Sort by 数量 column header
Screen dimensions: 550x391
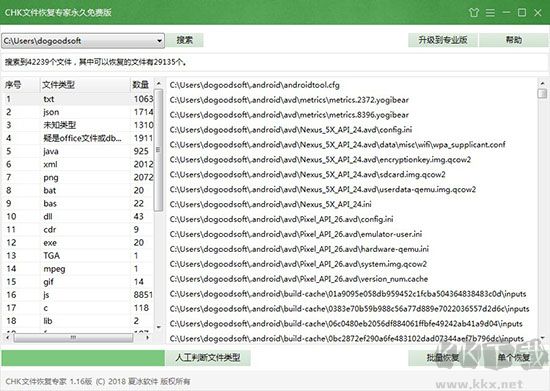(x=142, y=85)
